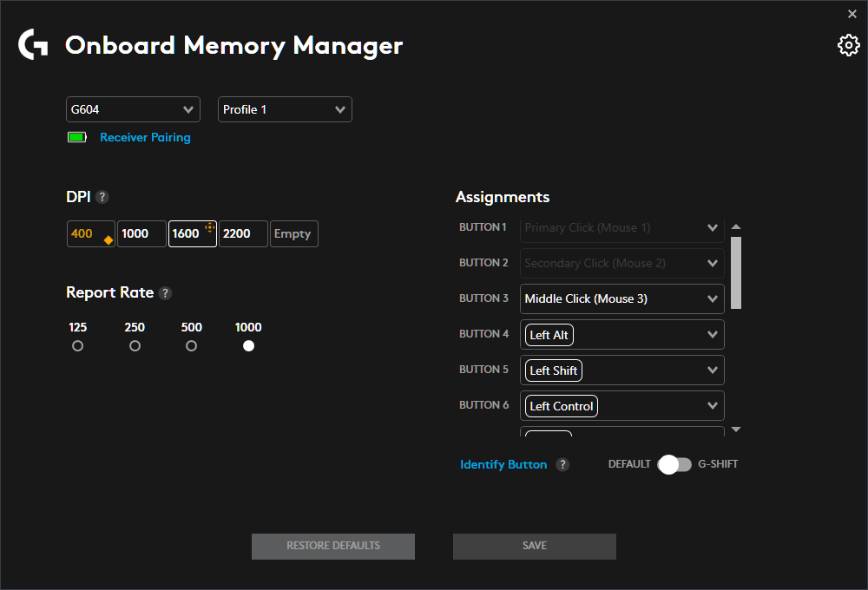Click the BUTTON 6 label
Viewport: 868px width, 590px height.
point(483,405)
